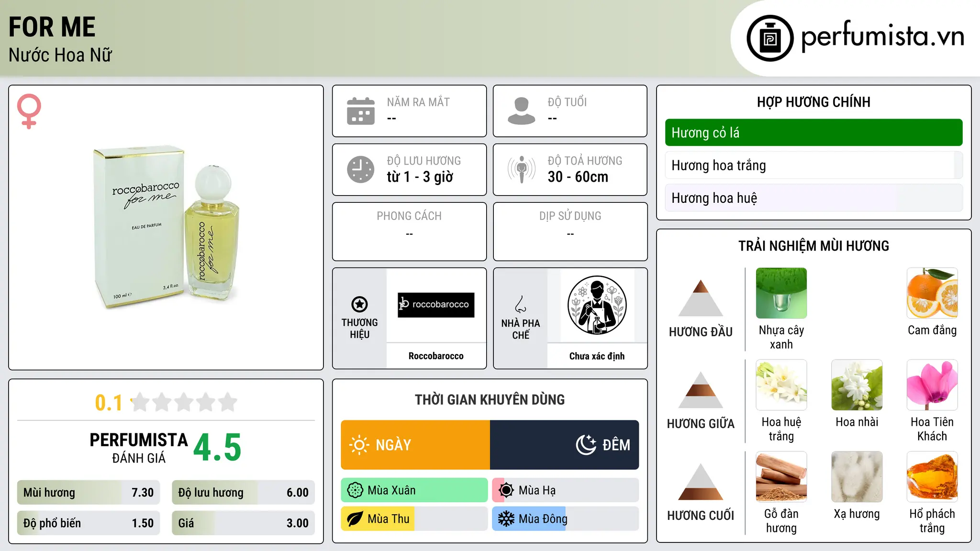The image size is (980, 551).
Task: Click the pink female gender symbol
Action: (29, 111)
